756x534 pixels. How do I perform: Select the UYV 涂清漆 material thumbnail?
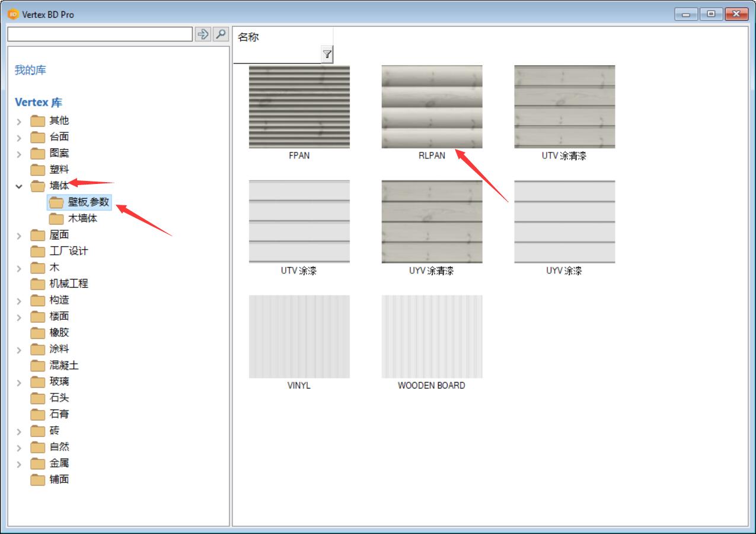(x=432, y=222)
